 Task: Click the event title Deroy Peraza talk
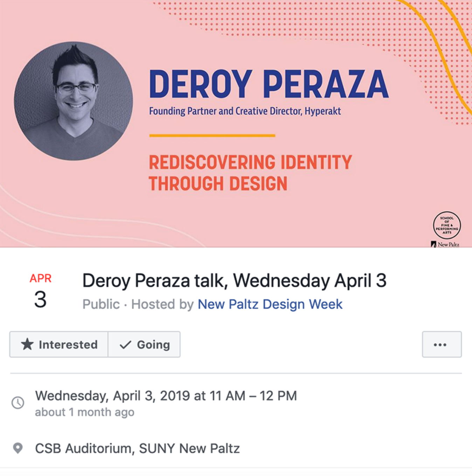pyautogui.click(x=234, y=281)
